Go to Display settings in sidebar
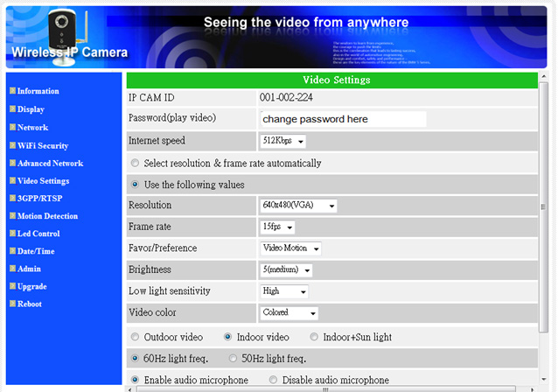Viewport: 558px width, 392px height. (31, 109)
